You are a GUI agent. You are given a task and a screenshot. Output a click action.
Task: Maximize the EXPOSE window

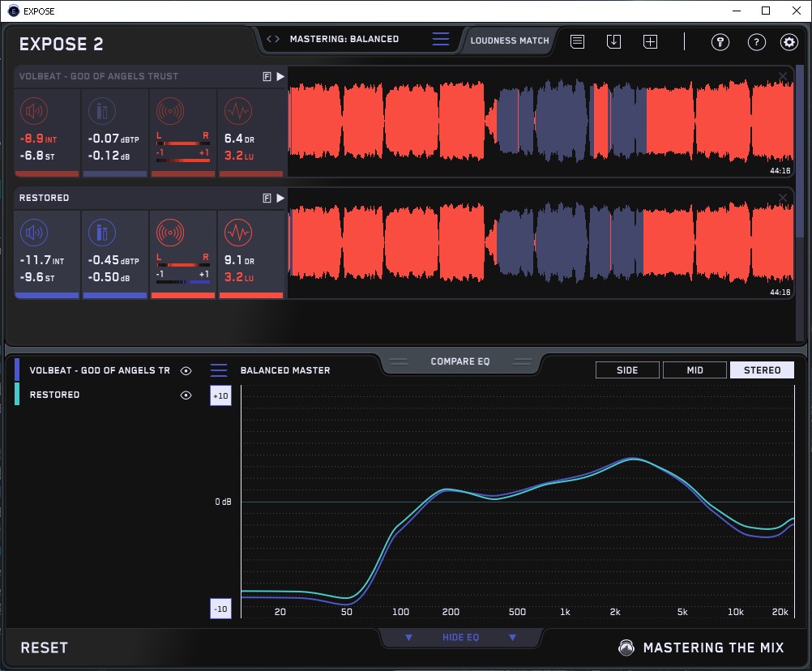(x=766, y=11)
